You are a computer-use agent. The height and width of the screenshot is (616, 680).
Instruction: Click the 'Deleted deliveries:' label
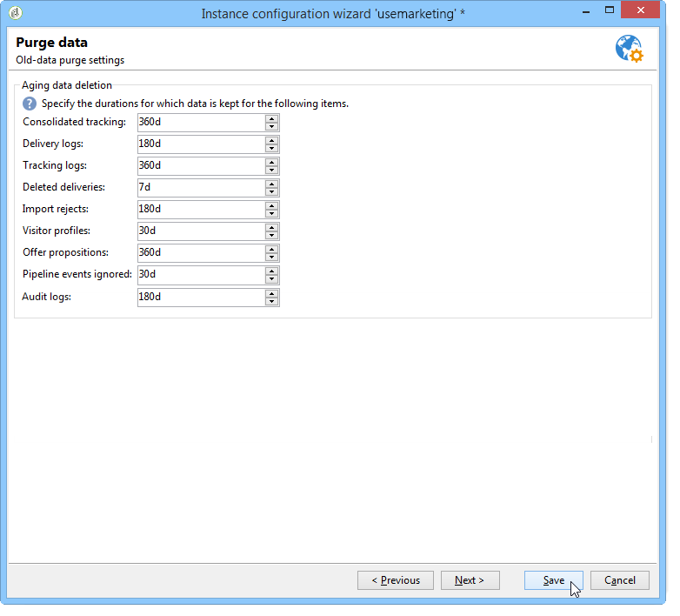[63, 187]
